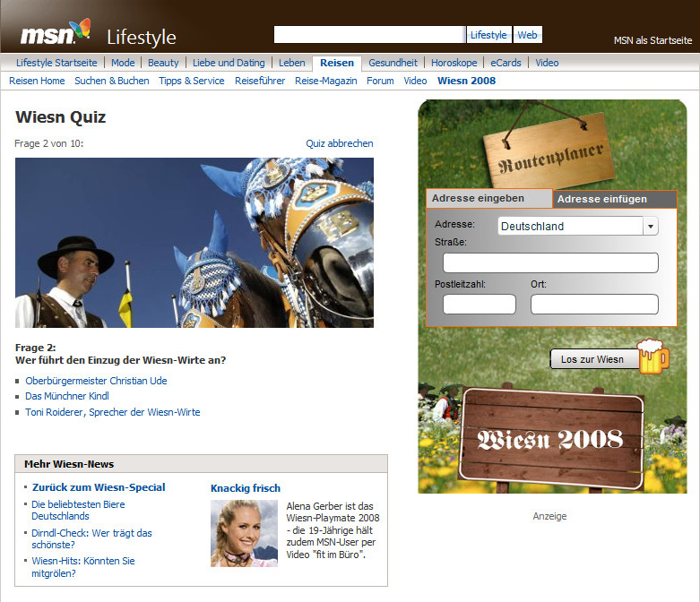The height and width of the screenshot is (602, 700).
Task: Click the Straße input field
Action: coord(550,262)
